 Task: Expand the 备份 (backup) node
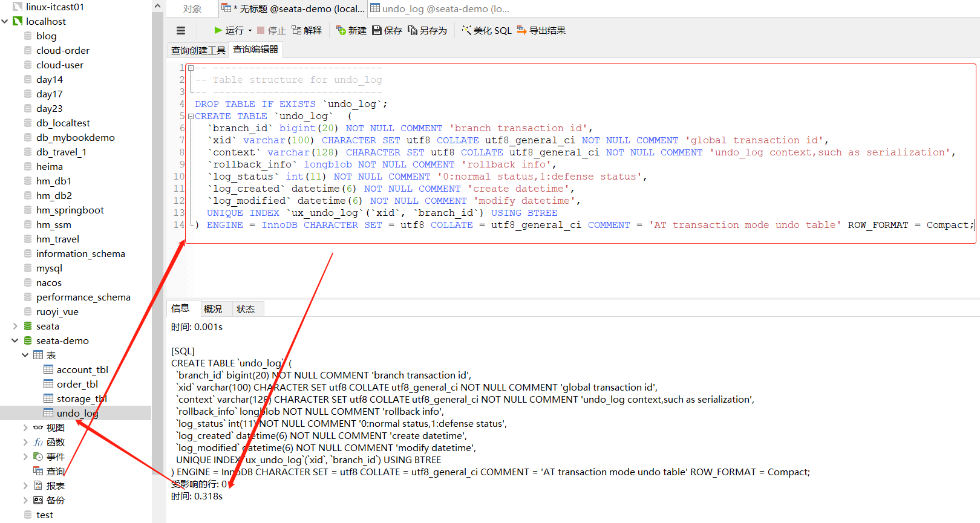pyautogui.click(x=25, y=500)
